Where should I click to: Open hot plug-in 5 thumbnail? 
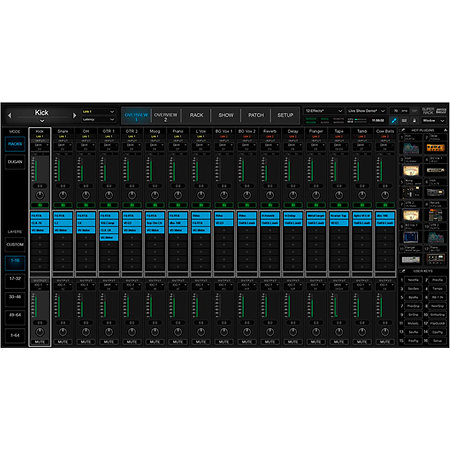point(411,193)
